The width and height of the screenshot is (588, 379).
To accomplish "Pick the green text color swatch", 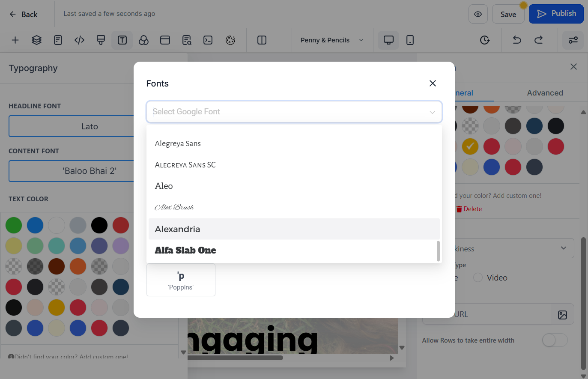I will 14,225.
